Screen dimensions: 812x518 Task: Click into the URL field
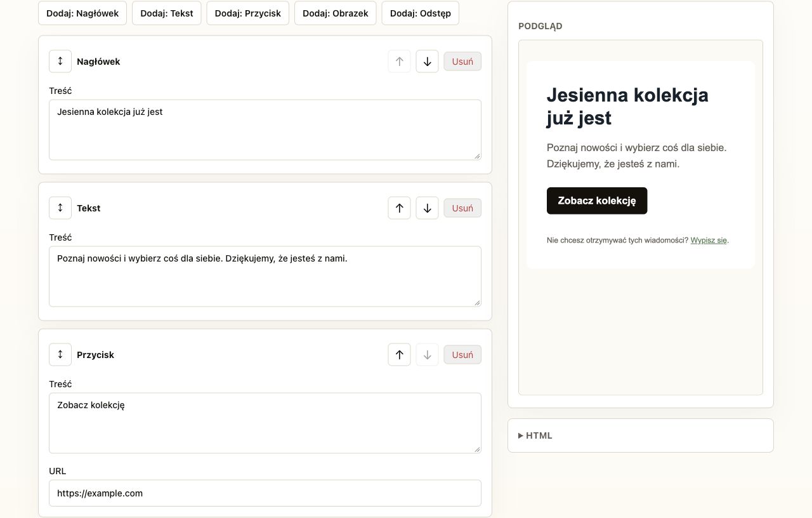265,493
